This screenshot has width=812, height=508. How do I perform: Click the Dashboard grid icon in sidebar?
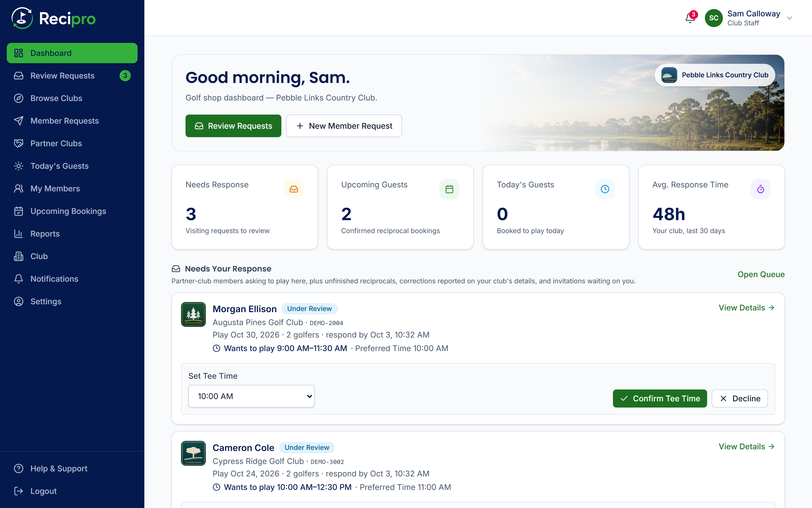coord(18,53)
